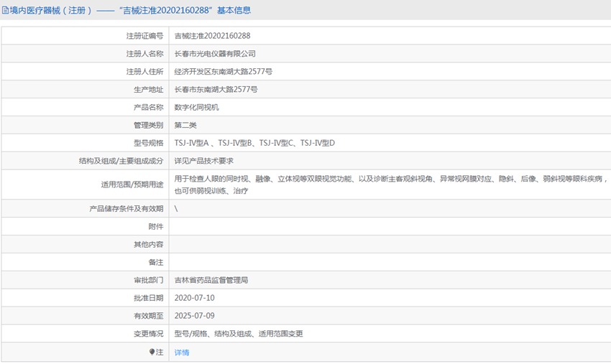
Task: Select registrant name 长春市光电仪器有限公司
Action: [215, 54]
